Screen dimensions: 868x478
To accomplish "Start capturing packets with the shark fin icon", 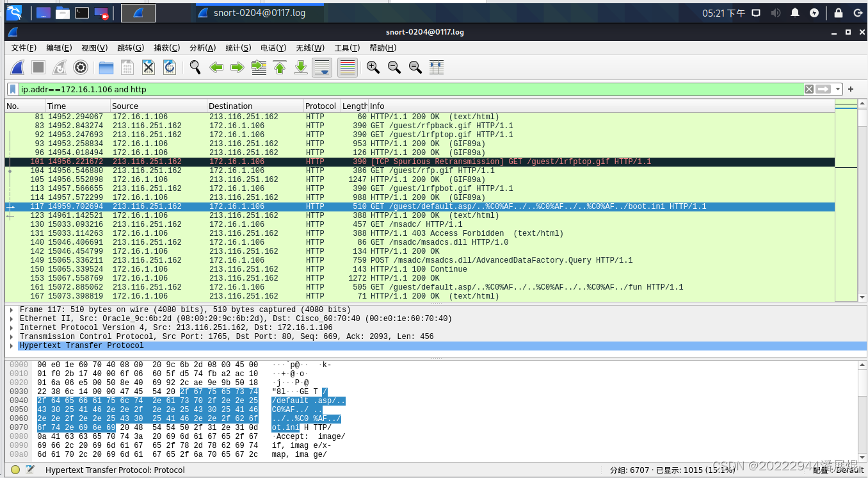I will coord(17,67).
